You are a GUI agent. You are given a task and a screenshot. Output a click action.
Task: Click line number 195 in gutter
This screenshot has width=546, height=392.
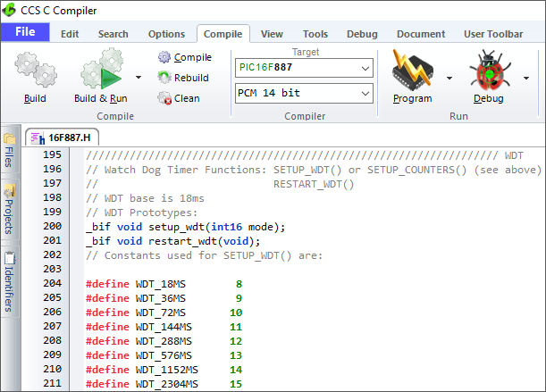coord(52,154)
